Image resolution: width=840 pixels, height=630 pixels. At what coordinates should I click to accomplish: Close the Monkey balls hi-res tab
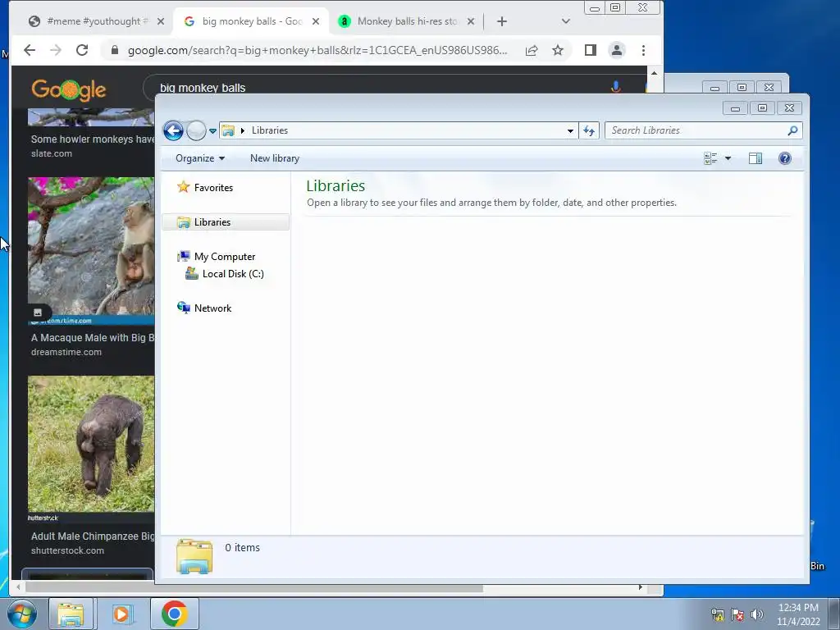tap(470, 21)
